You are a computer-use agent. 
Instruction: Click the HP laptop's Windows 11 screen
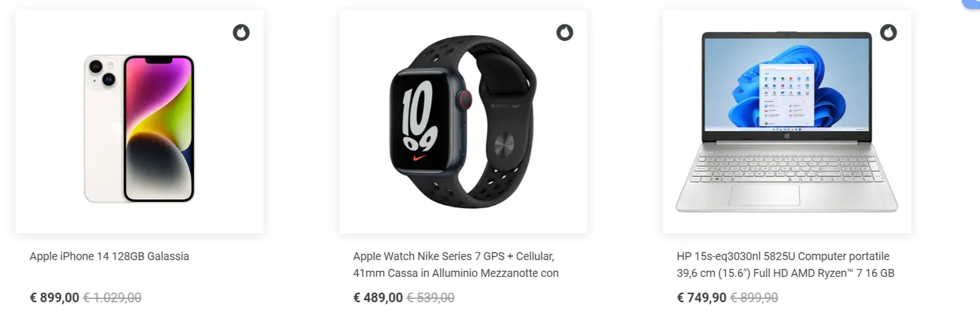(786, 84)
